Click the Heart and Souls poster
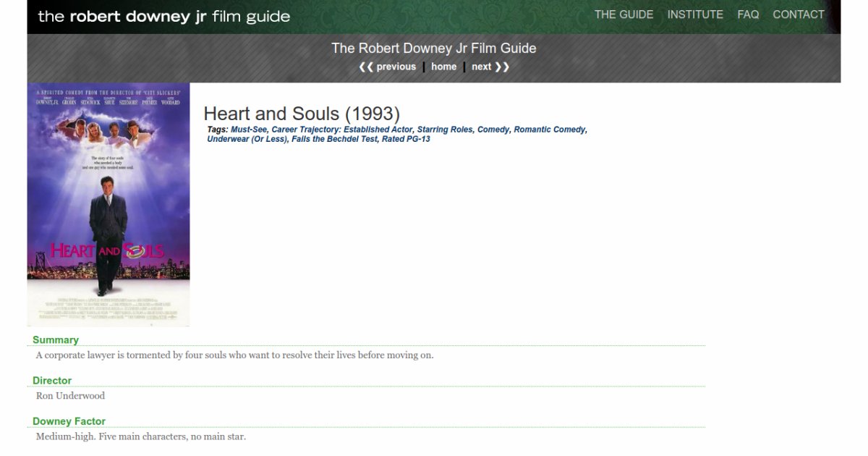The width and height of the screenshot is (868, 456). click(x=109, y=204)
